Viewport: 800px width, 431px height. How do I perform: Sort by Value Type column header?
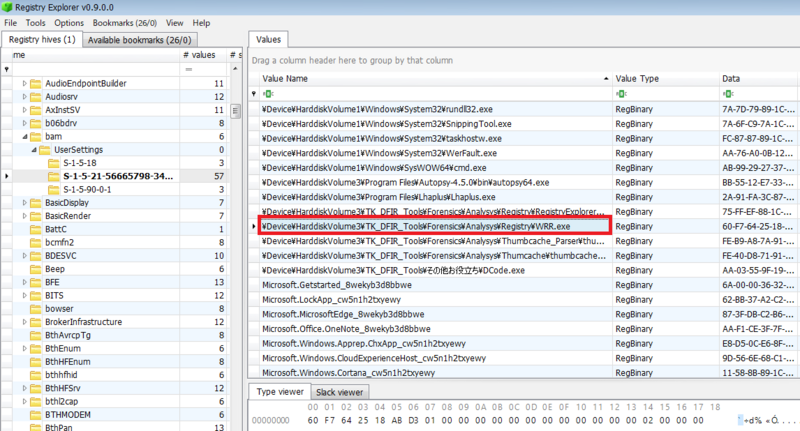tap(665, 79)
